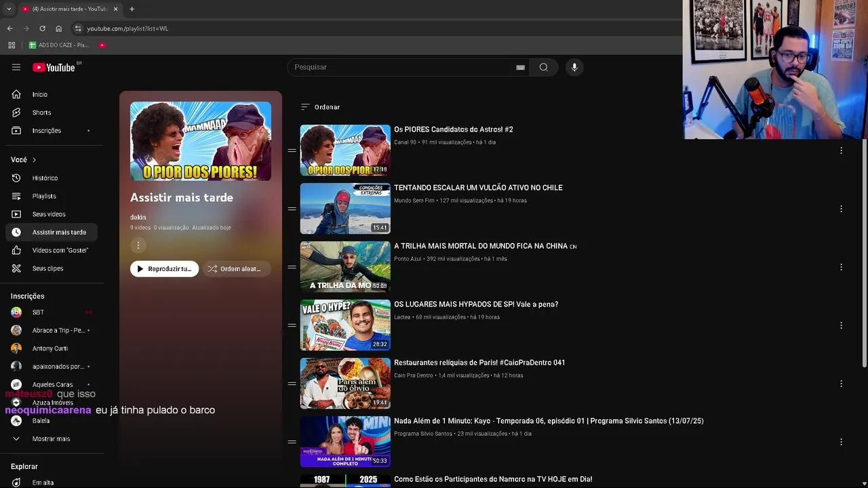Open A TRILHA MAIS MORTAL thumbnail

pyautogui.click(x=345, y=267)
